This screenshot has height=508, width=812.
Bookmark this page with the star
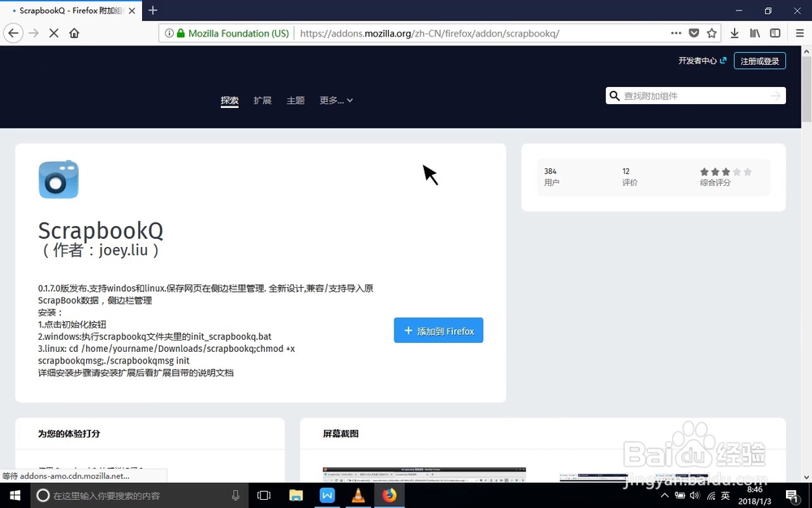pos(711,33)
